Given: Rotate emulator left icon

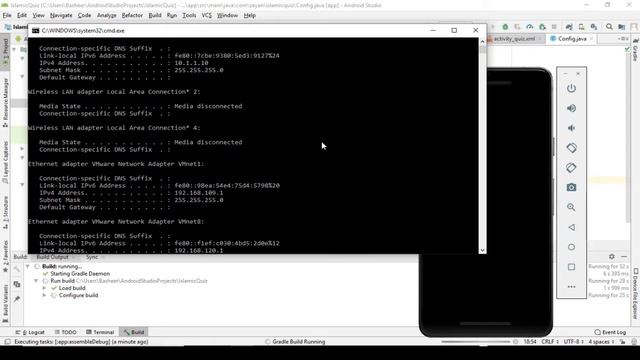Looking at the screenshot, I should [571, 148].
